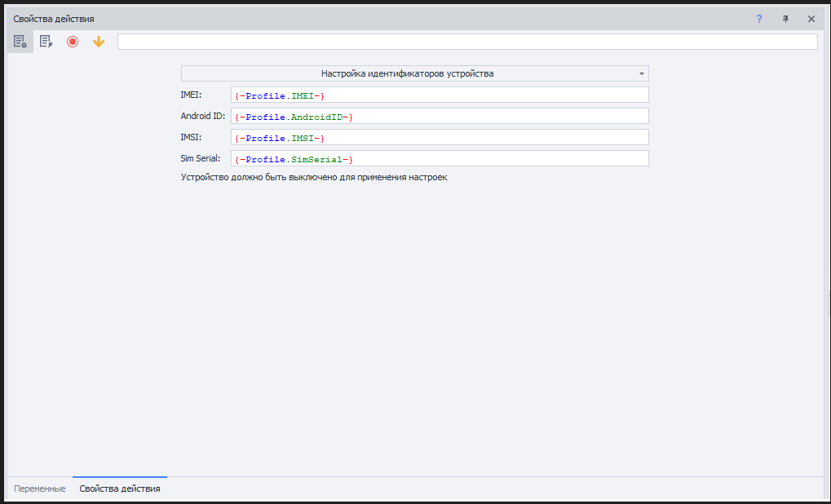Click the IMSI: label

192,137
